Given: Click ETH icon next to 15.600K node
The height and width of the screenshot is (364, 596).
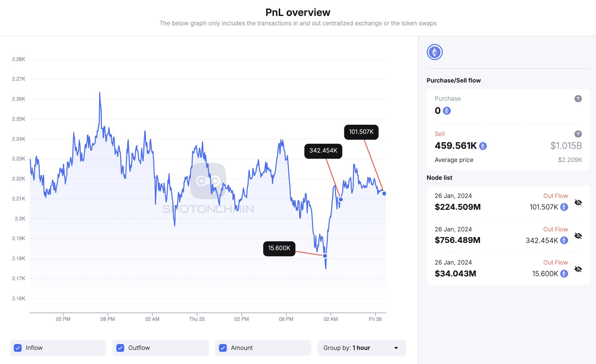Looking at the screenshot, I should (564, 274).
